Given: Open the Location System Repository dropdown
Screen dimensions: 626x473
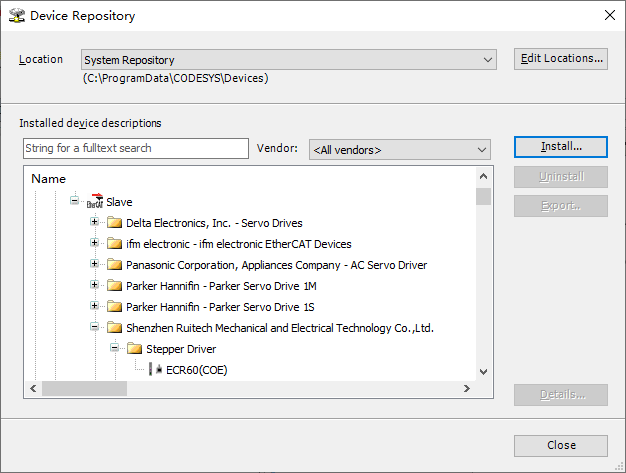Looking at the screenshot, I should [x=289, y=59].
